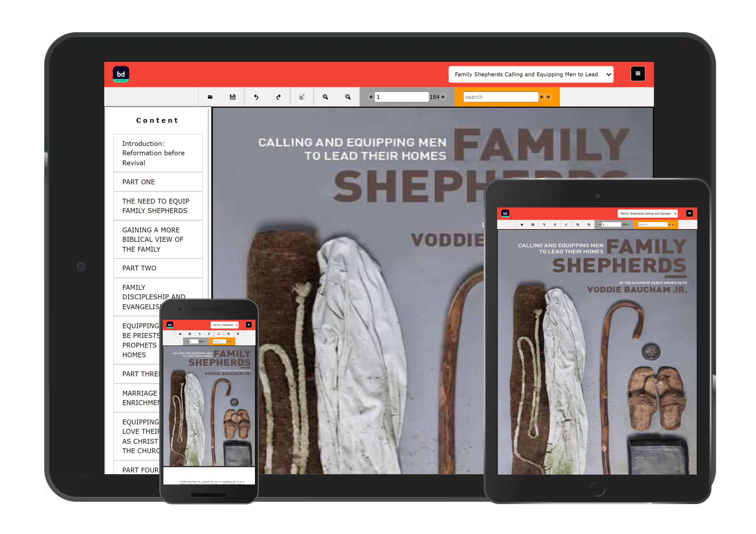Open book selector dropdown on small tablet
The image size is (756, 534).
pos(647,213)
